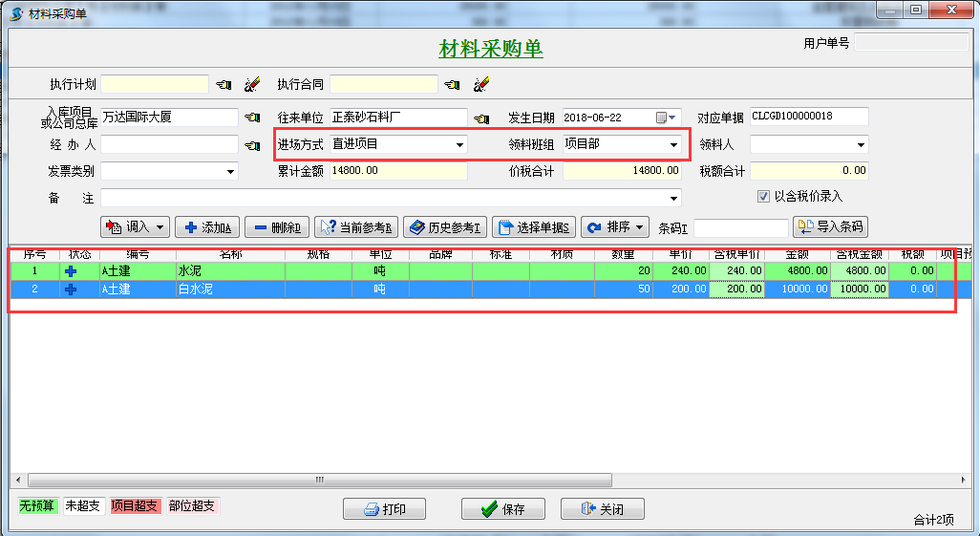Open the 排序 sort menu button
980x536 pixels.
[x=615, y=227]
